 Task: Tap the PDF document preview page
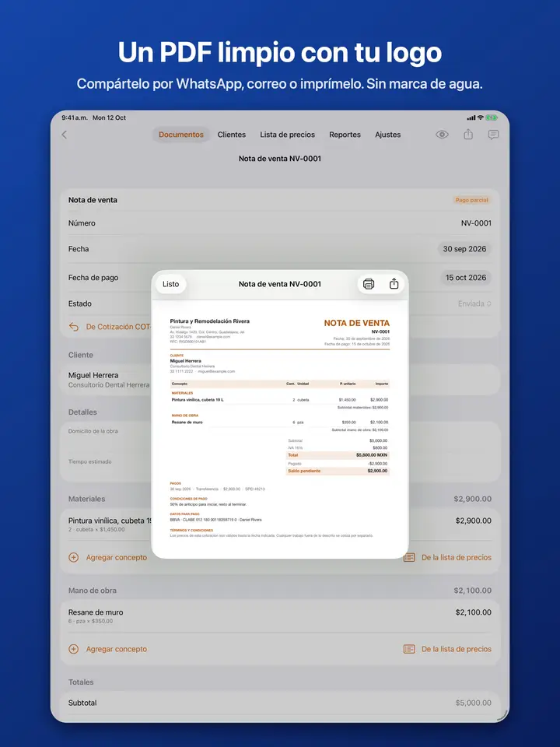pyautogui.click(x=280, y=429)
